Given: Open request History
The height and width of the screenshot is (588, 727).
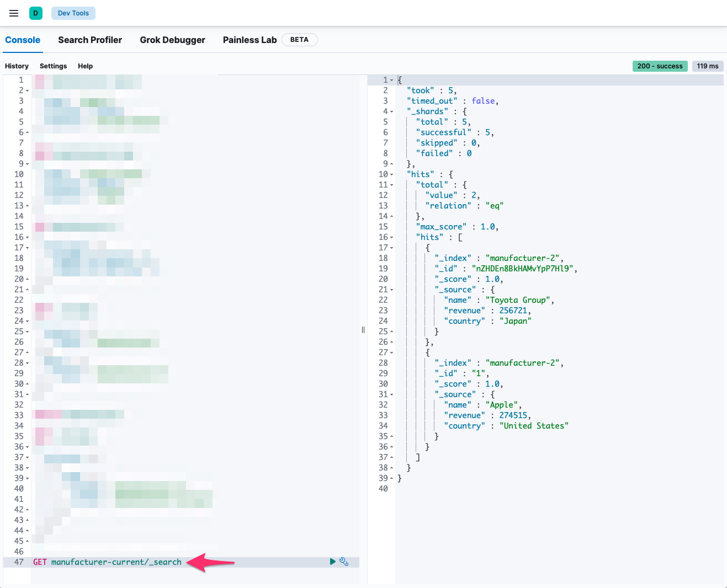Looking at the screenshot, I should coord(17,66).
